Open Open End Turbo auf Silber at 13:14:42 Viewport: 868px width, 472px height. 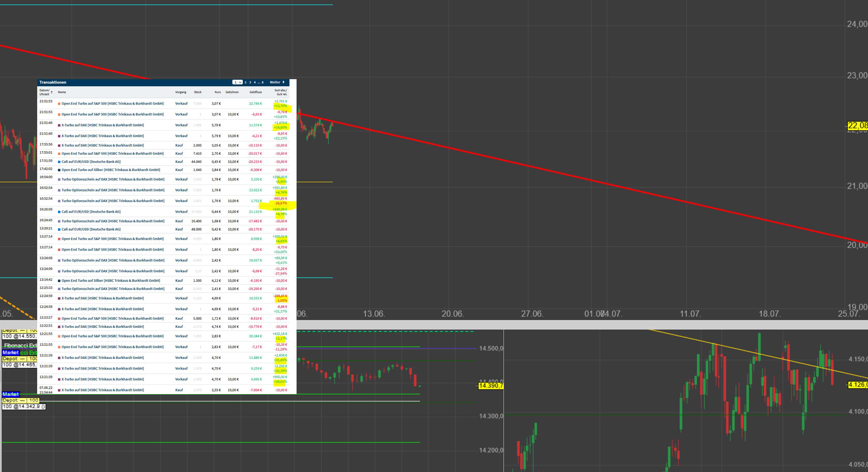point(110,280)
